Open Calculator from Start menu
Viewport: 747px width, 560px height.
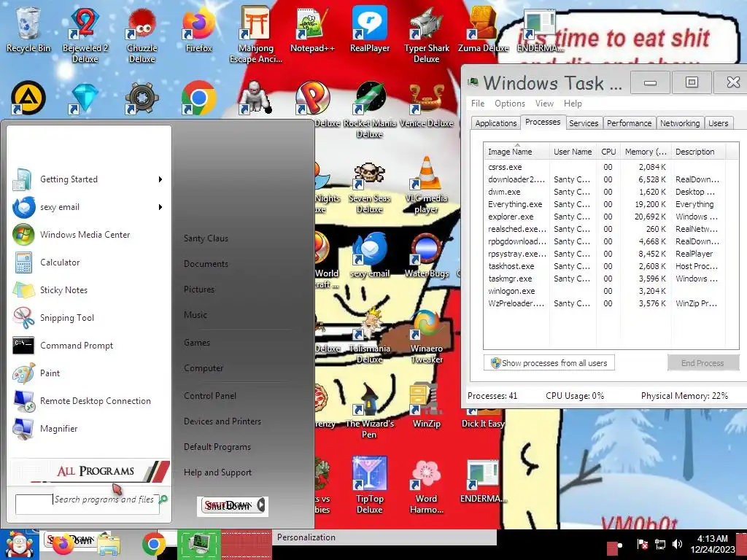88,262
